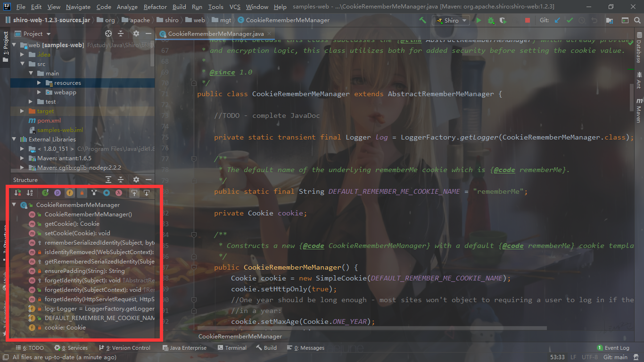
Task: Open the Shiro run configuration dropdown
Action: [x=451, y=20]
